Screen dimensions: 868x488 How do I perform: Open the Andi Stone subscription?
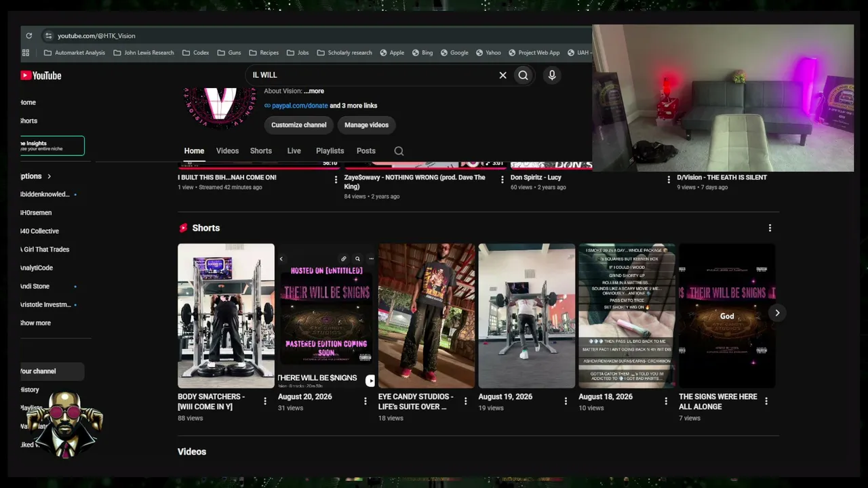click(35, 286)
